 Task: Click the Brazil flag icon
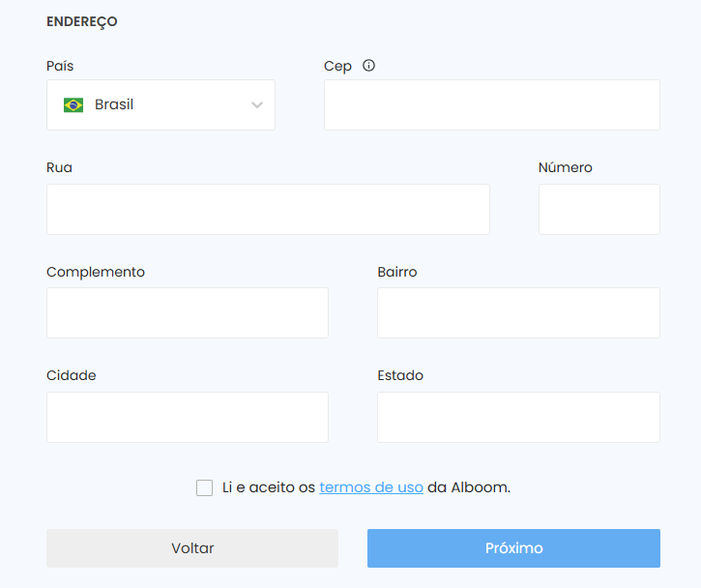point(73,104)
